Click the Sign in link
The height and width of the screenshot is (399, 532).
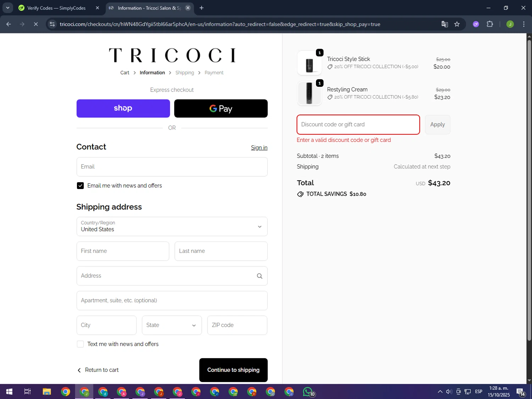pyautogui.click(x=259, y=148)
